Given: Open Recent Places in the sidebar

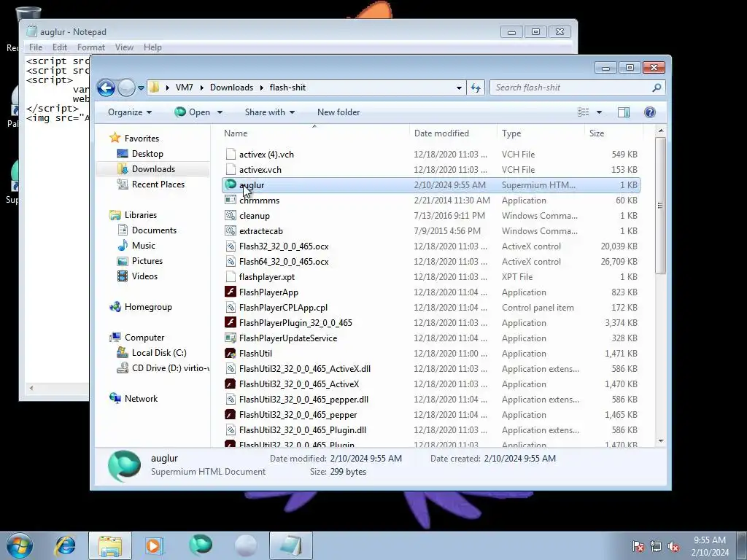Looking at the screenshot, I should tap(158, 184).
